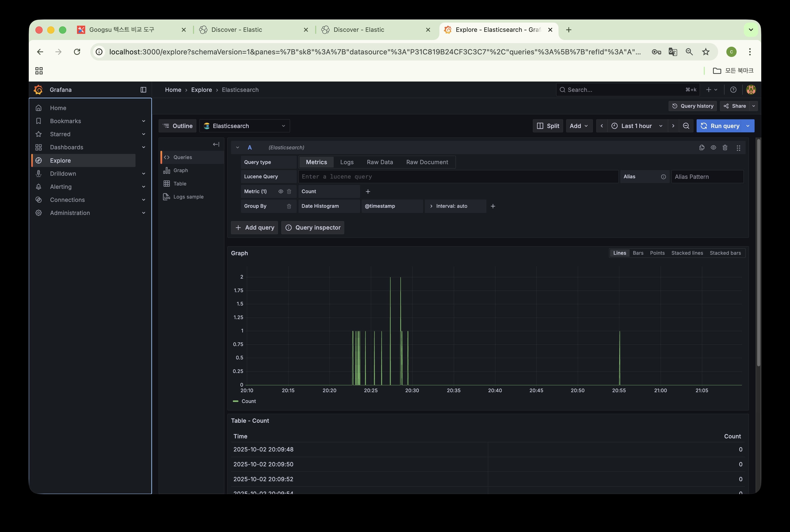Click the Grafana Search box
The width and height of the screenshot is (790, 532).
point(628,90)
